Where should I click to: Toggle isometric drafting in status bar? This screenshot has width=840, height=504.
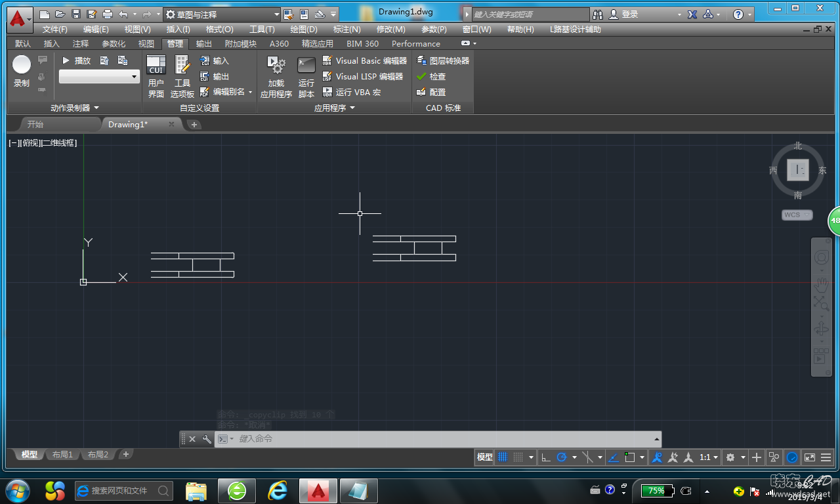[587, 457]
